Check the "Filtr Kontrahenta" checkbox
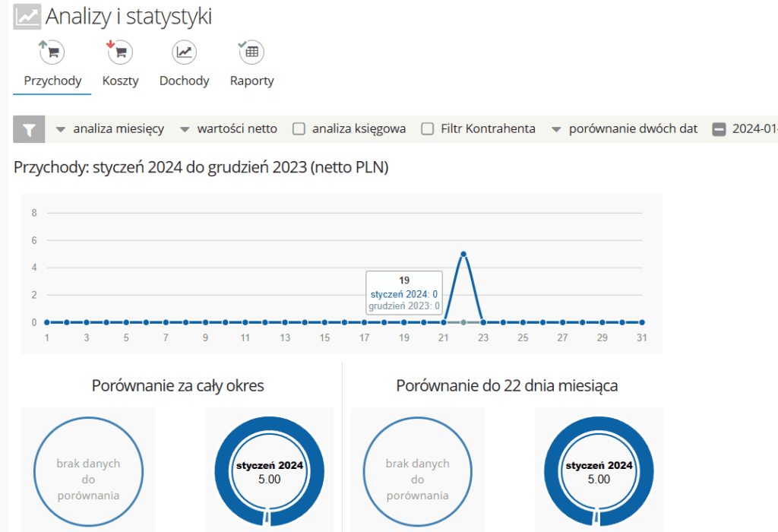The width and height of the screenshot is (778, 532). coord(427,128)
